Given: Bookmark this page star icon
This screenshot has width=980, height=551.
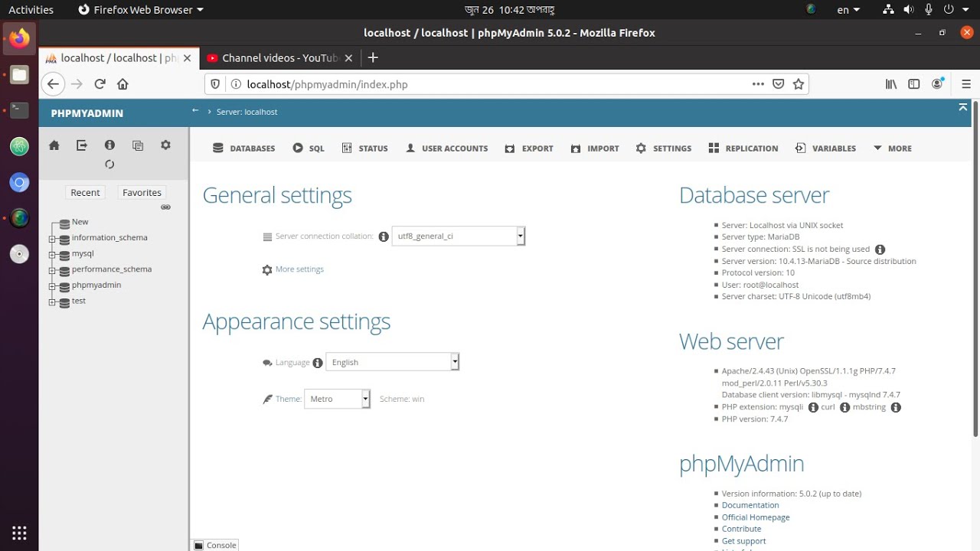Looking at the screenshot, I should (x=799, y=84).
